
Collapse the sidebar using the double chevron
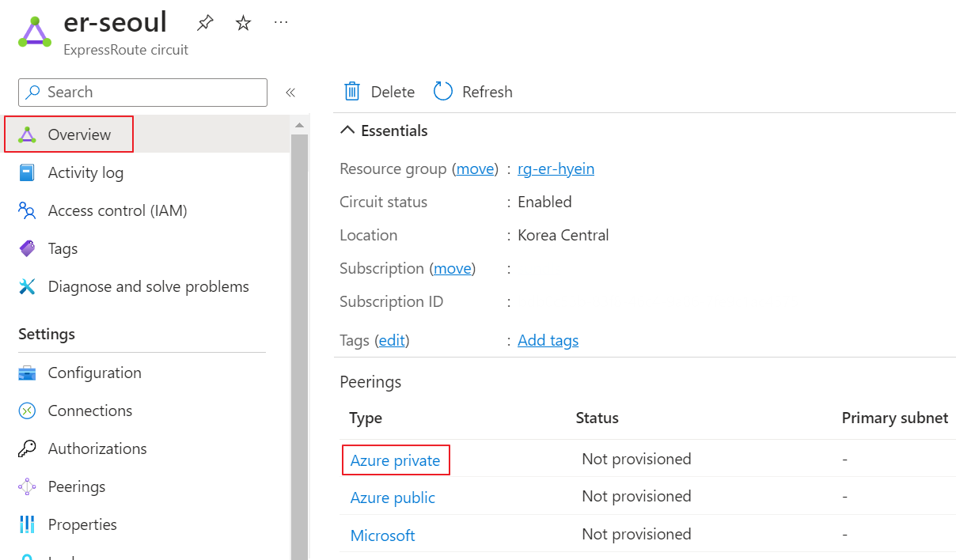[290, 93]
